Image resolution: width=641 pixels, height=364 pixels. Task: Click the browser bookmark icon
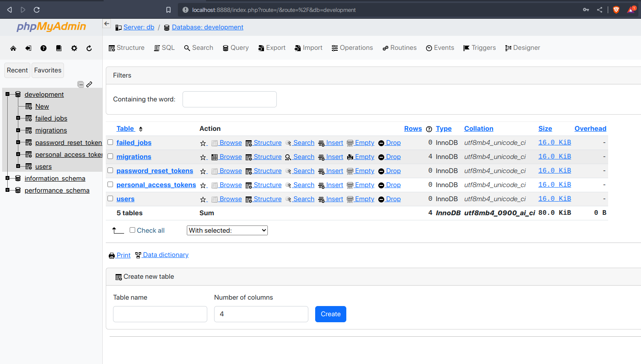pyautogui.click(x=168, y=10)
